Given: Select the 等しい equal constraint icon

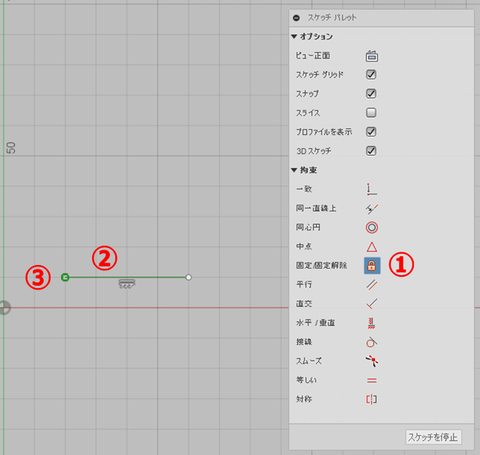Looking at the screenshot, I should [372, 380].
